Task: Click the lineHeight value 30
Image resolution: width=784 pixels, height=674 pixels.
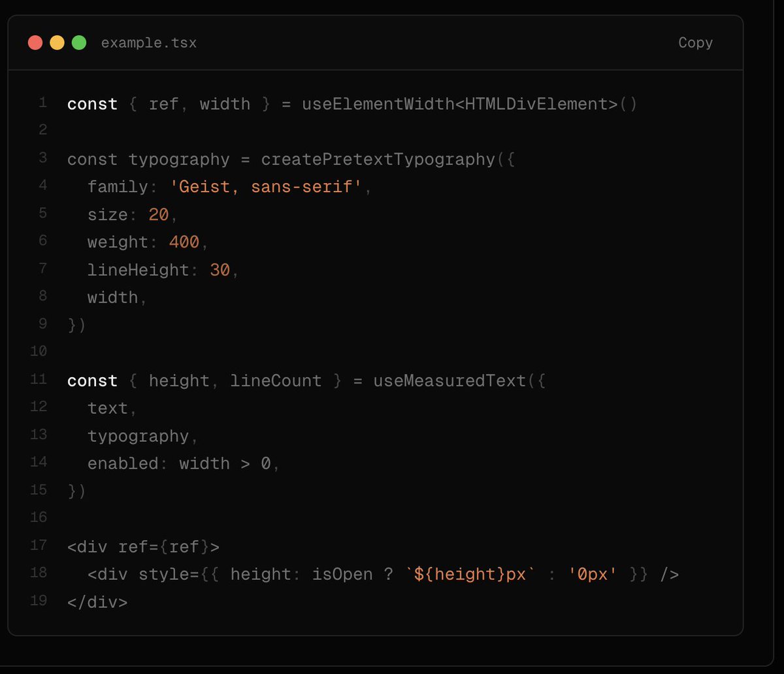Action: click(220, 270)
